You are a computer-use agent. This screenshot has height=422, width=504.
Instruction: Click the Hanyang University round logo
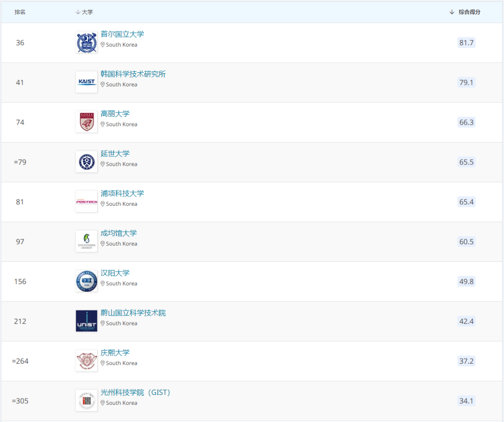tap(86, 281)
